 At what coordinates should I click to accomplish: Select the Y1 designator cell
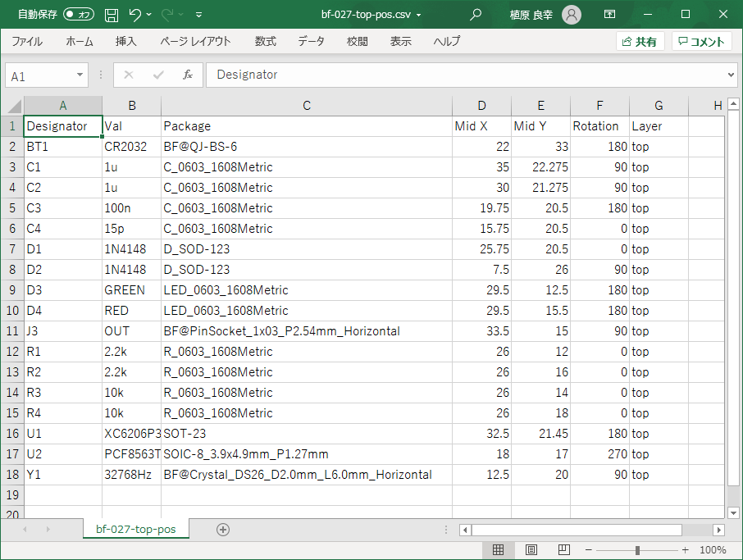click(63, 475)
